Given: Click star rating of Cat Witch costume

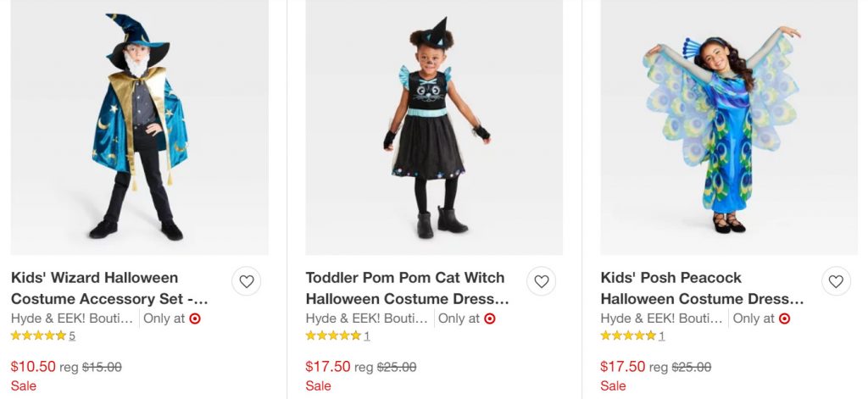Looking at the screenshot, I should (333, 335).
